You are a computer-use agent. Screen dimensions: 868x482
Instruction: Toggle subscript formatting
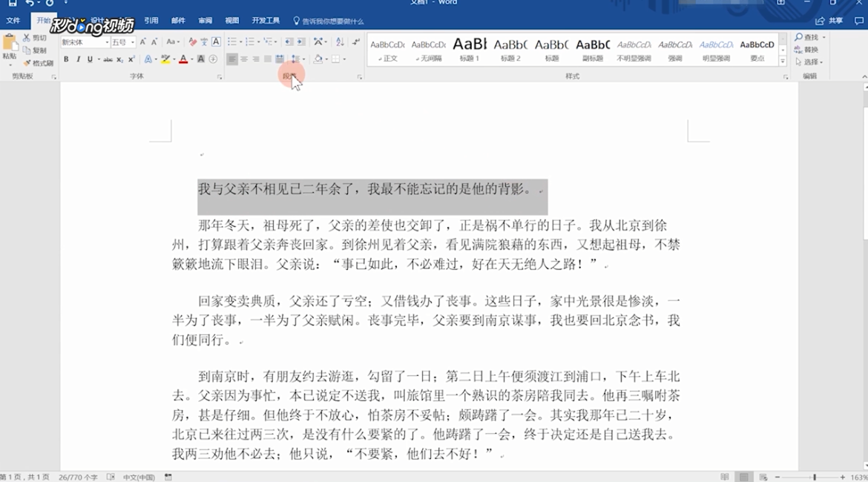tap(120, 59)
